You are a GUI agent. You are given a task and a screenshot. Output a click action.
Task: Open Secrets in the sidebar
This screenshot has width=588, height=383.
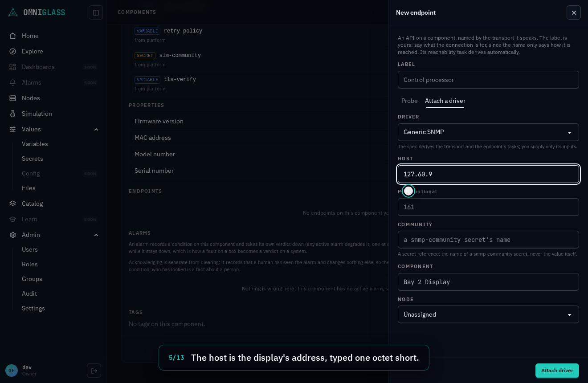[x=33, y=159]
